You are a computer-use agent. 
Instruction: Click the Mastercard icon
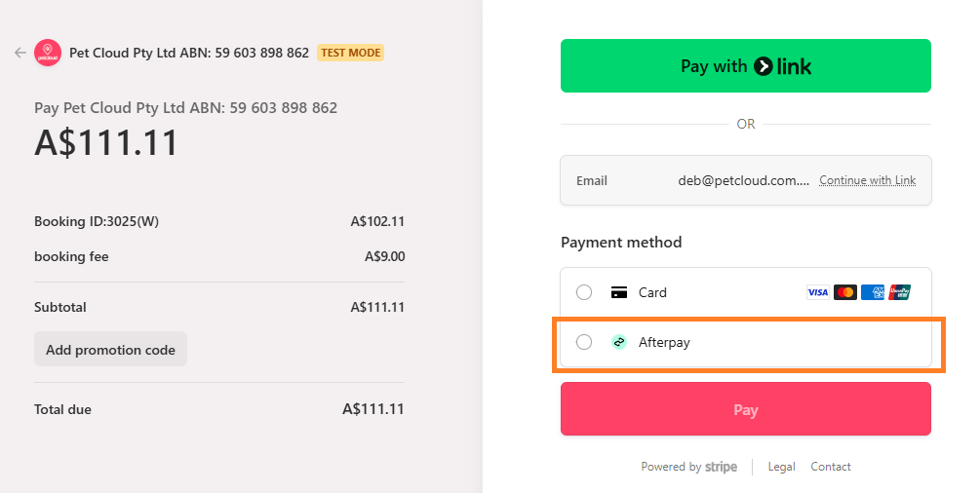tap(845, 292)
